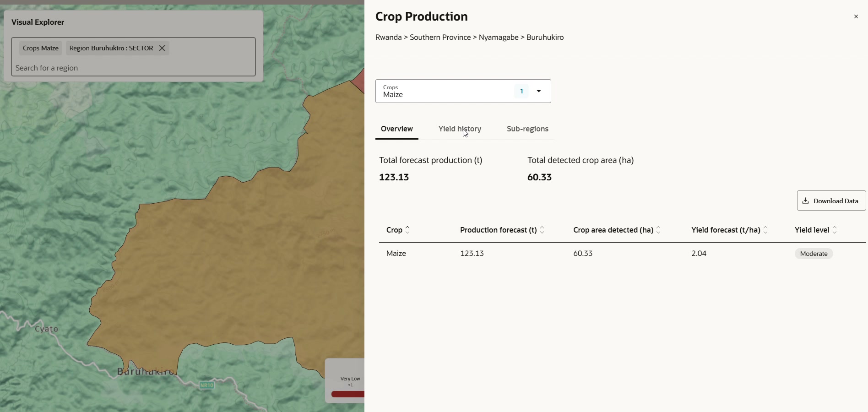Open the Crops Maize dropdown arrow

(x=539, y=91)
